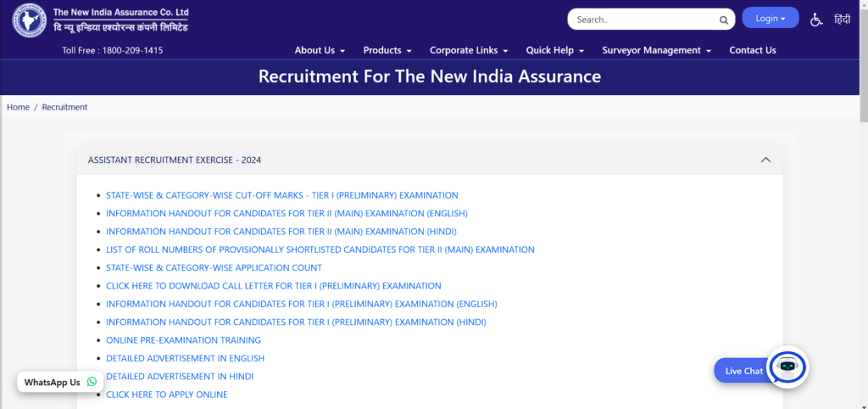The height and width of the screenshot is (409, 868).
Task: Switch language to हिंदी
Action: coord(842,19)
